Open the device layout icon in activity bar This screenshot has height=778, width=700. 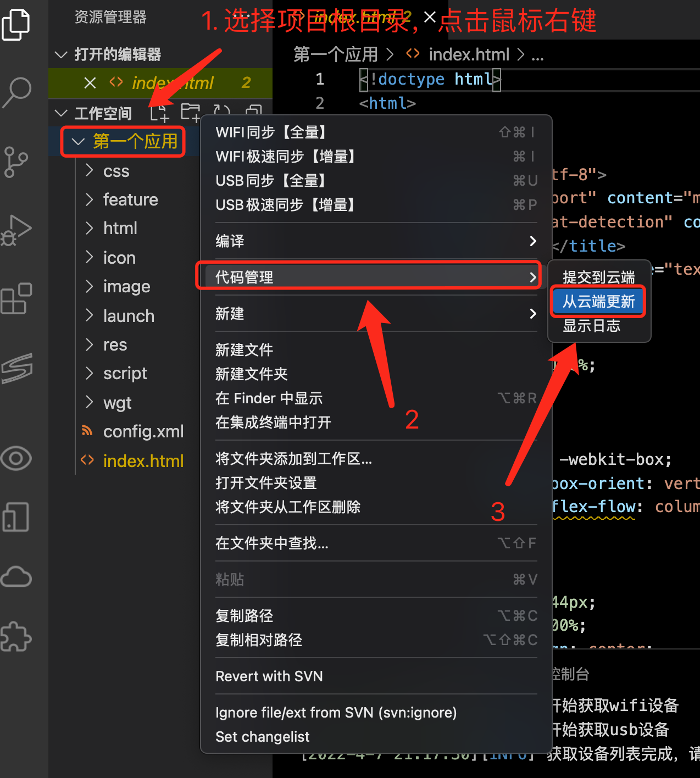click(16, 517)
